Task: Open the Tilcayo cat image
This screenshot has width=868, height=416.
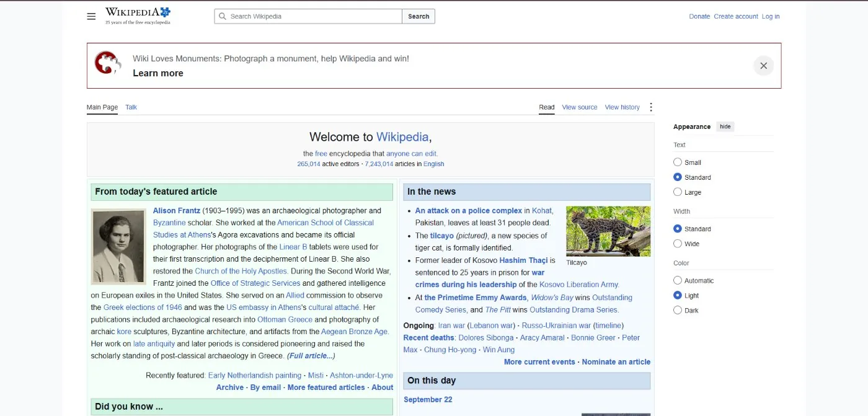Action: (608, 231)
